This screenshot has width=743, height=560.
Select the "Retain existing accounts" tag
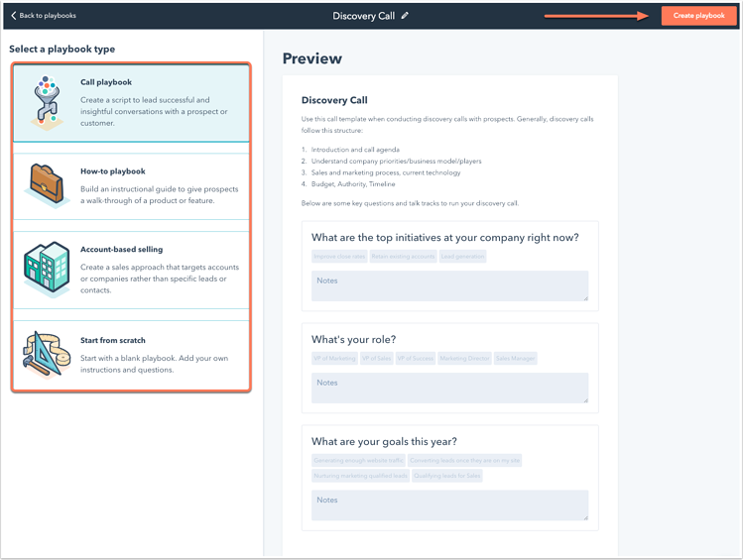403,257
